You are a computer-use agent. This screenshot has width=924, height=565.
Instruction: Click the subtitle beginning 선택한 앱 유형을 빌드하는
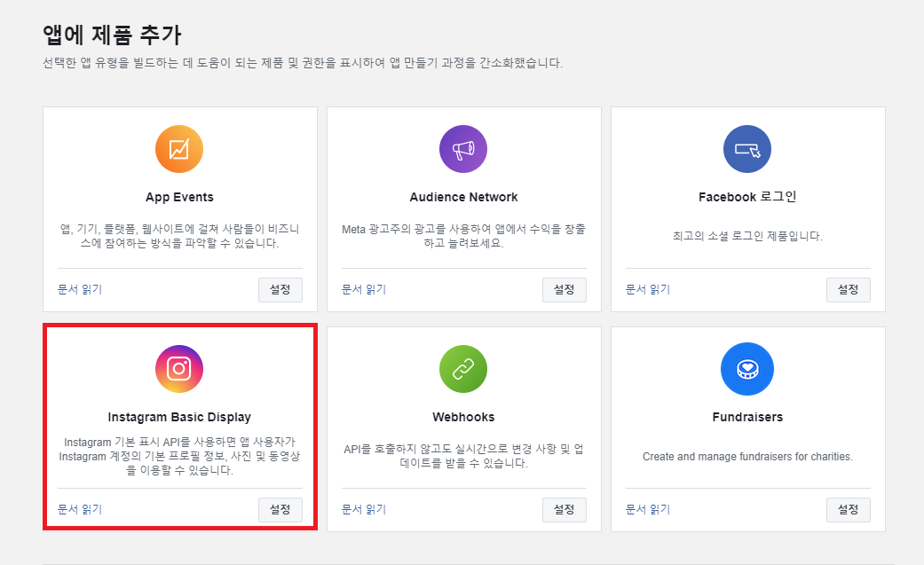coord(303,63)
